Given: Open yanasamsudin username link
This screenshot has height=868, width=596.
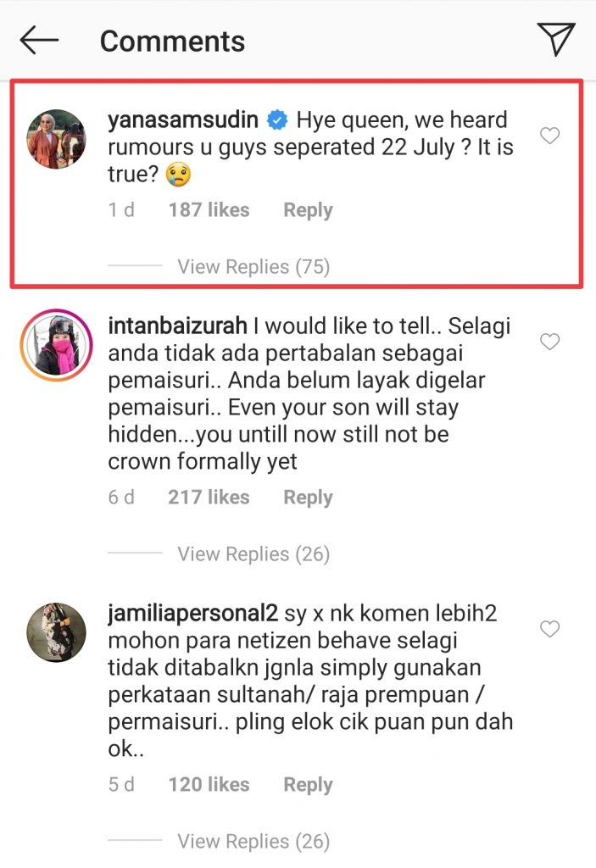Looking at the screenshot, I should (x=183, y=120).
